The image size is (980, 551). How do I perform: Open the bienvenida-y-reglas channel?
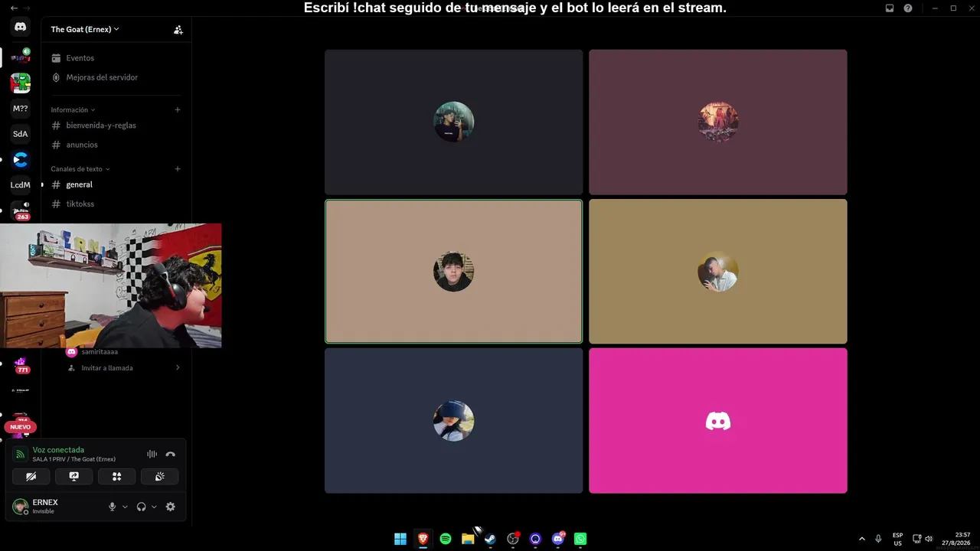[116, 126]
